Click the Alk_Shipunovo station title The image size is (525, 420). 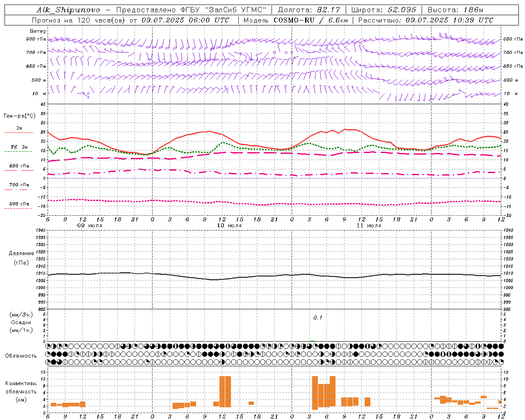(x=68, y=10)
